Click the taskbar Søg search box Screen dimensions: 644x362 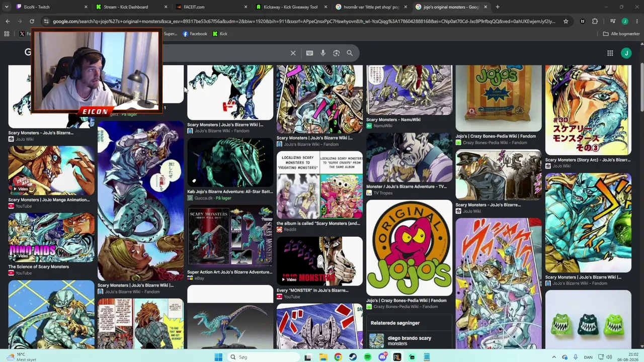pyautogui.click(x=263, y=357)
